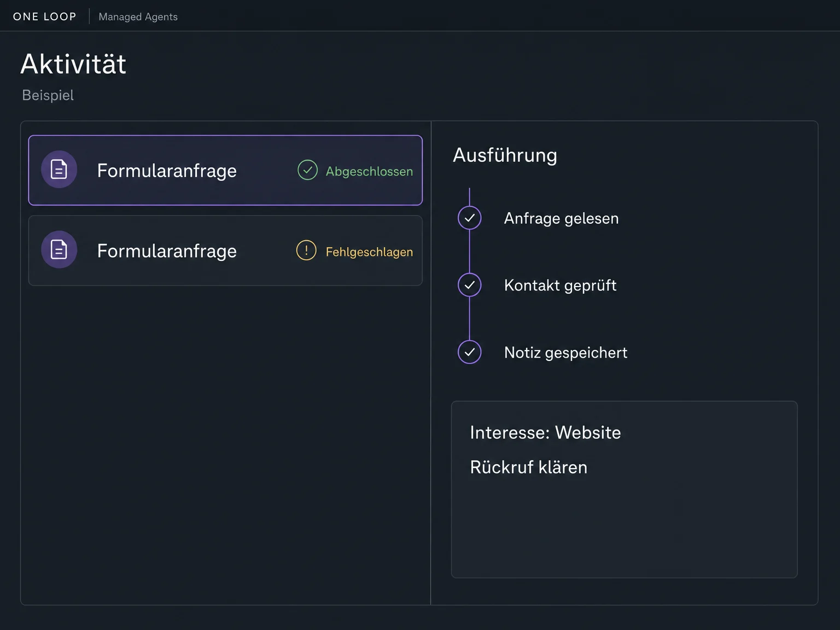Click the Beispiel subtitle text
Screen dimensions: 840x630
[48, 95]
